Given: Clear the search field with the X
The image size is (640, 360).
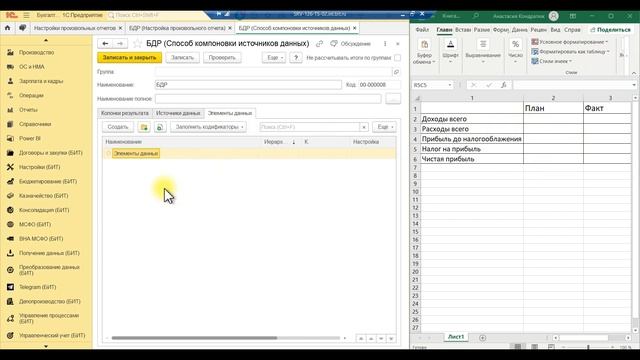Looking at the screenshot, I should click(364, 127).
